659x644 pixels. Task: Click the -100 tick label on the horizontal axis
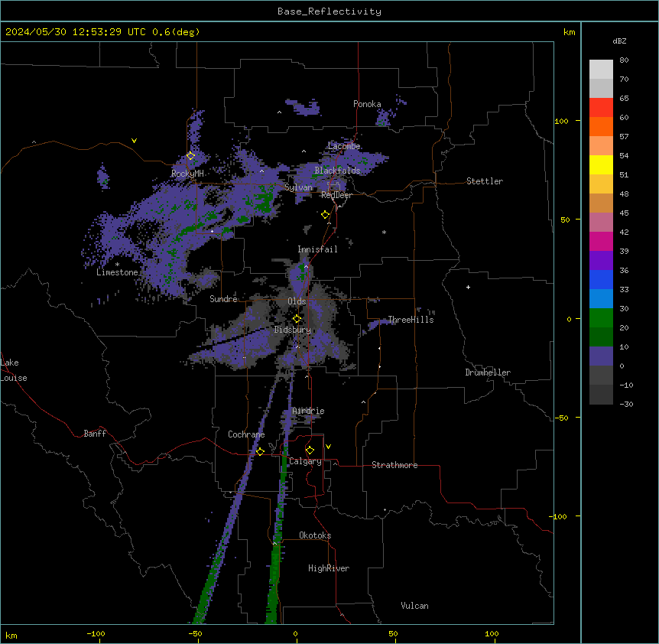tap(96, 633)
